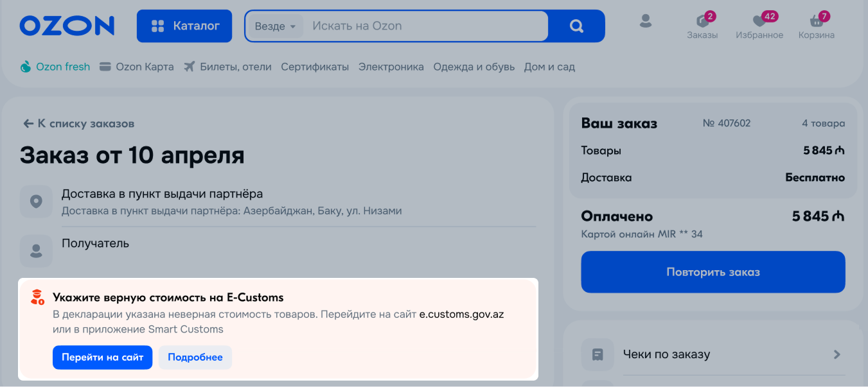Click the delivery location pin icon
Image resolution: width=868 pixels, height=387 pixels.
tap(36, 202)
